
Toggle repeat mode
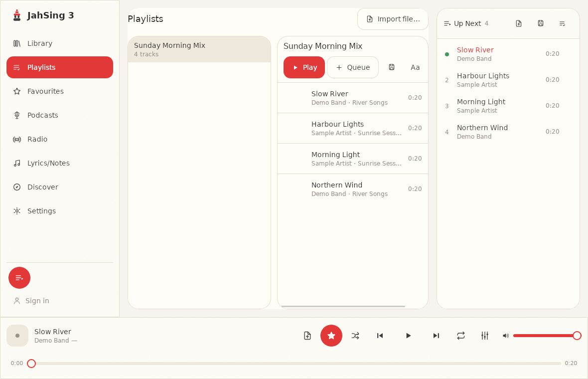point(461,336)
